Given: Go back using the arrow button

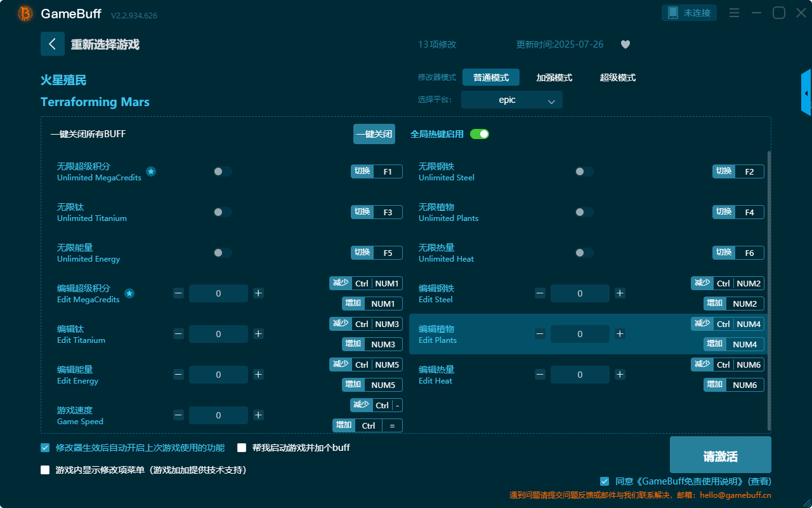Looking at the screenshot, I should click(x=53, y=44).
